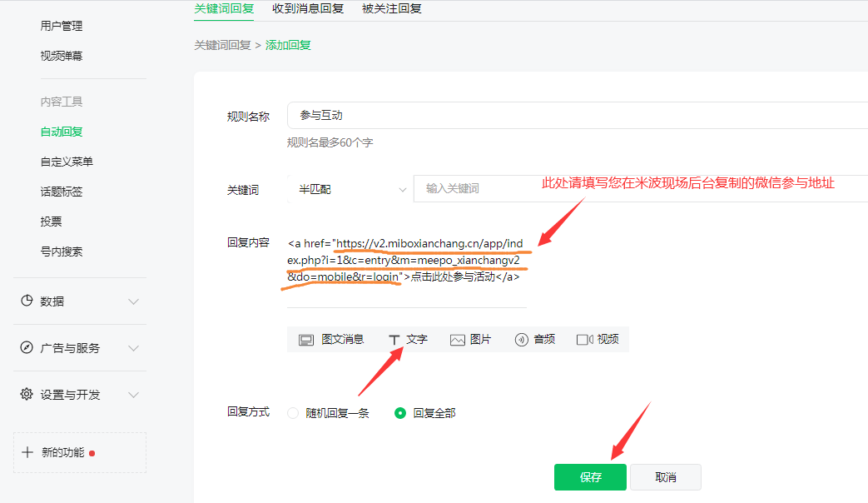The width and height of the screenshot is (868, 503).
Task: Click the 输入关键词 keyword input field
Action: (x=632, y=189)
